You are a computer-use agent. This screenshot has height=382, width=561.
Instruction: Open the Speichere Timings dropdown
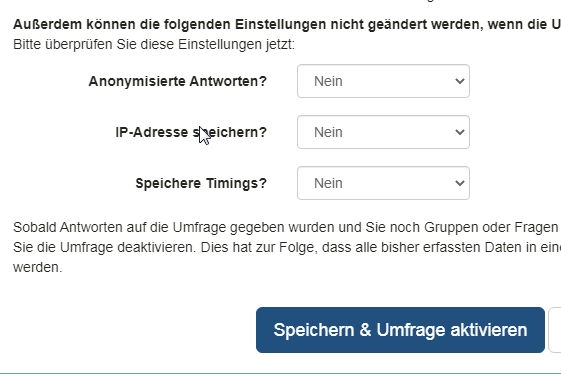[x=383, y=183]
